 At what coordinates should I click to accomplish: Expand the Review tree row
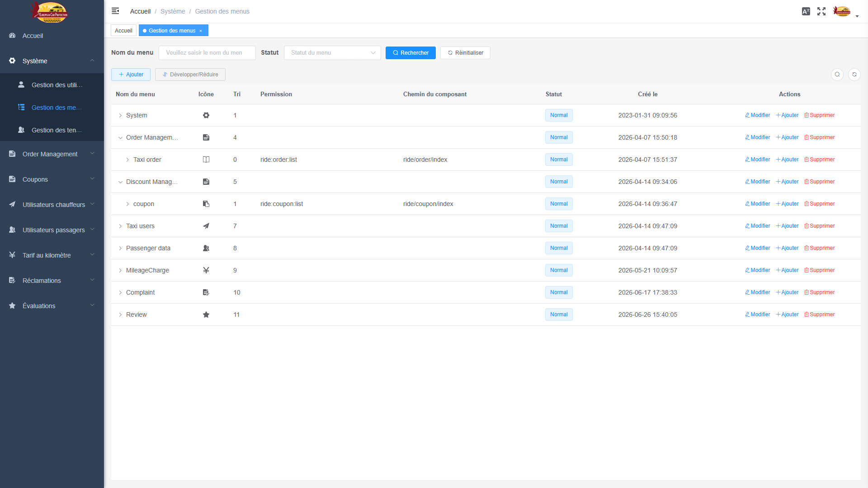point(120,314)
